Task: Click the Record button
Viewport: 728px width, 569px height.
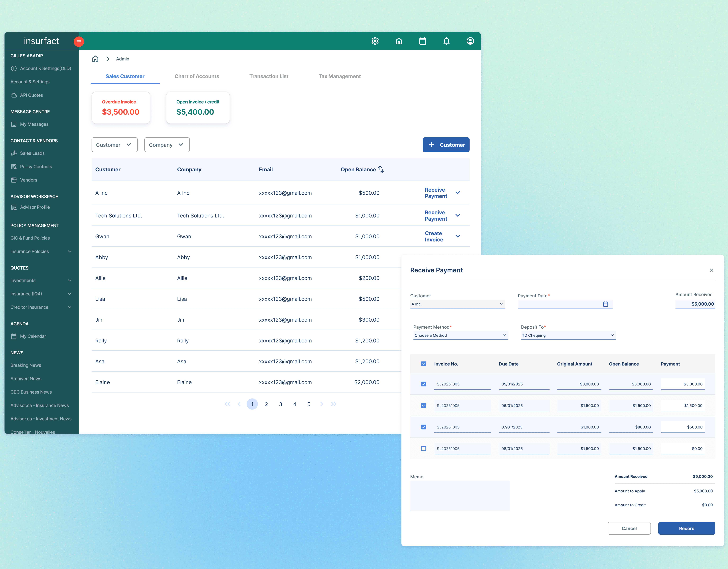Action: pos(686,528)
